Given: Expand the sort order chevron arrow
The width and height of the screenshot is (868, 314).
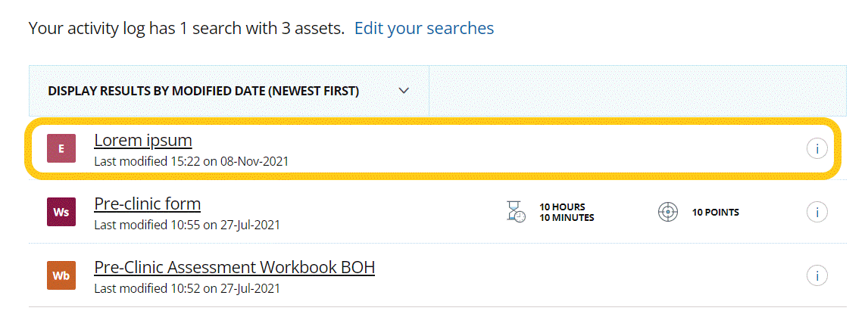Looking at the screenshot, I should coord(404,91).
